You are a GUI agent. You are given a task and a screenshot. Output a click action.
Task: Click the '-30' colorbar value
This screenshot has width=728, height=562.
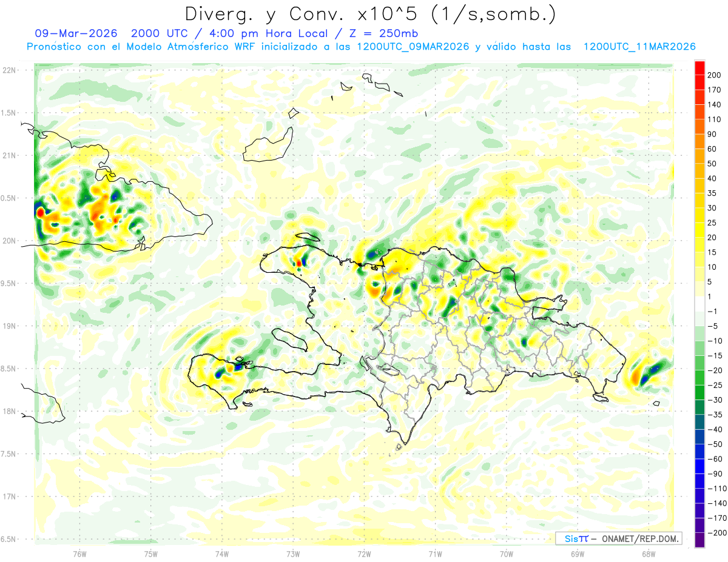click(x=716, y=400)
